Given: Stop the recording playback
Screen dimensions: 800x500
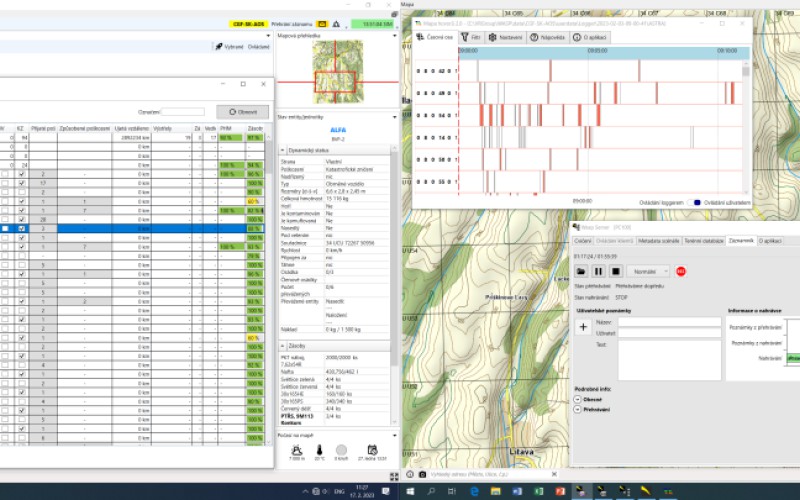Looking at the screenshot, I should 615,271.
